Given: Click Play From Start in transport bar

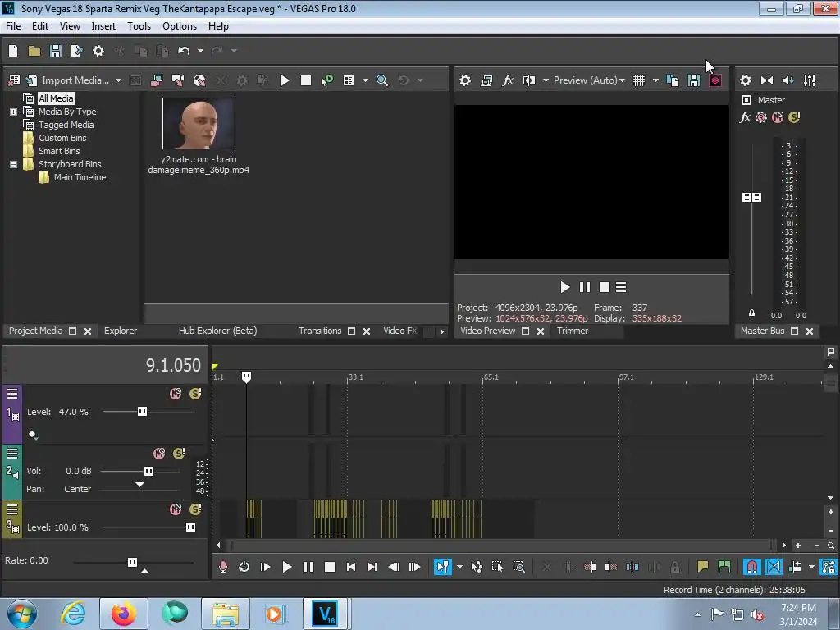Looking at the screenshot, I should coord(265,567).
